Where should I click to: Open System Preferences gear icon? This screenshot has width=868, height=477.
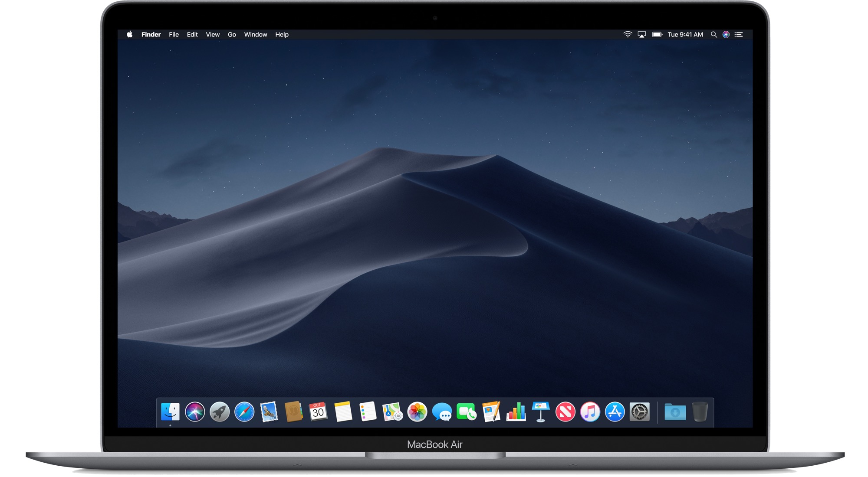point(640,412)
